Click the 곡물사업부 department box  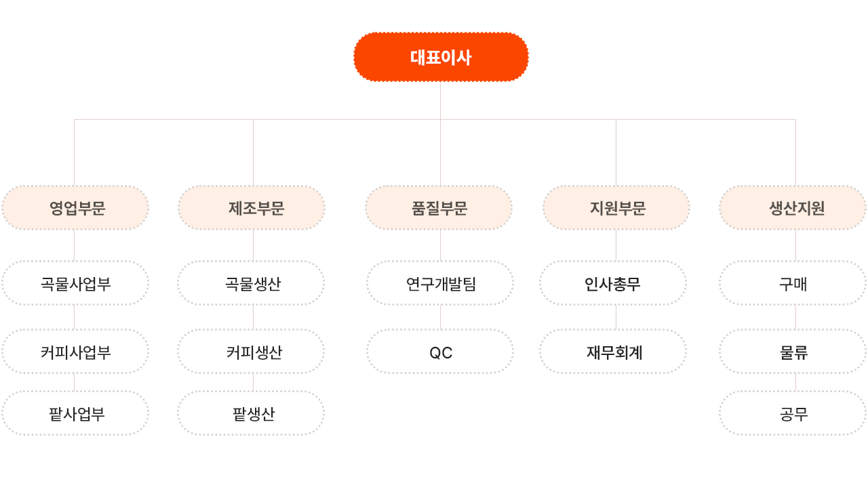[x=75, y=283]
